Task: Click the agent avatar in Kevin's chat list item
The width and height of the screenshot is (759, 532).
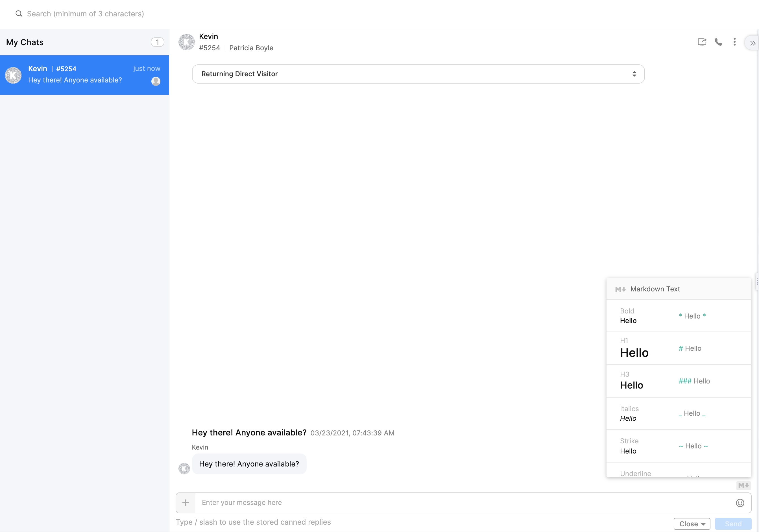Action: click(156, 81)
